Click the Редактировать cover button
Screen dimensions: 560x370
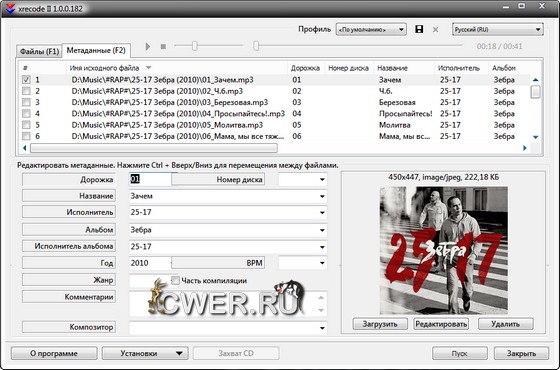[x=441, y=324]
